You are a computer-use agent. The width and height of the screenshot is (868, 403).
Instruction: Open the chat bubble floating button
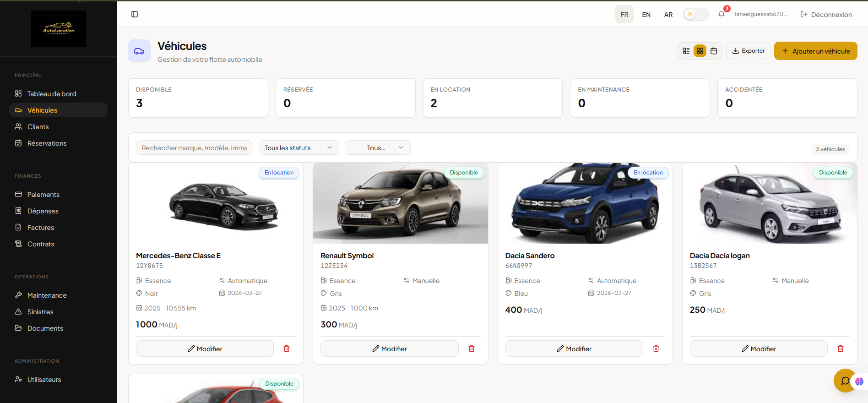click(845, 381)
